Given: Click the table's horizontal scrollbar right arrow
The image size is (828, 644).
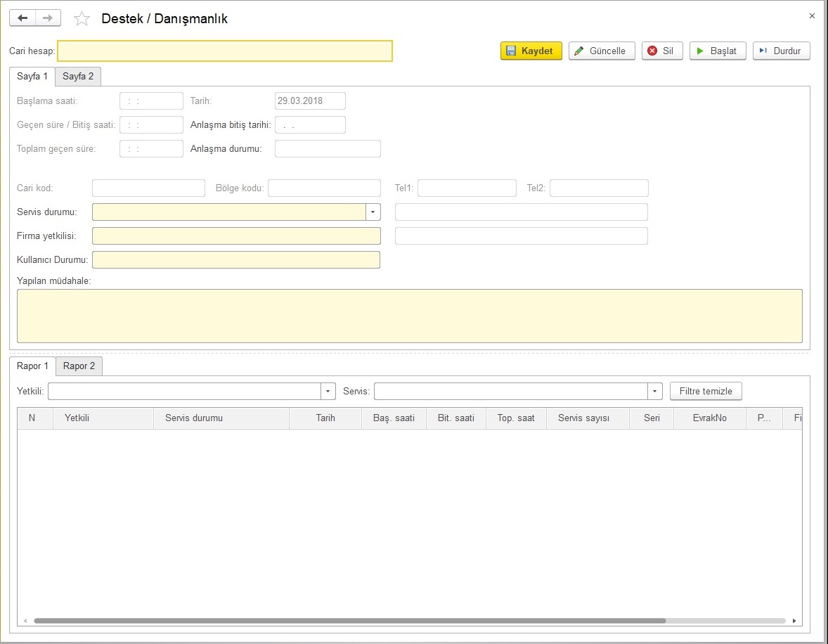Looking at the screenshot, I should [x=794, y=621].
